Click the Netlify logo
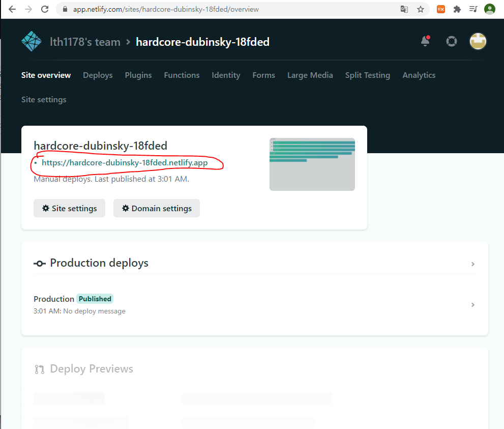The image size is (504, 429). click(x=32, y=42)
